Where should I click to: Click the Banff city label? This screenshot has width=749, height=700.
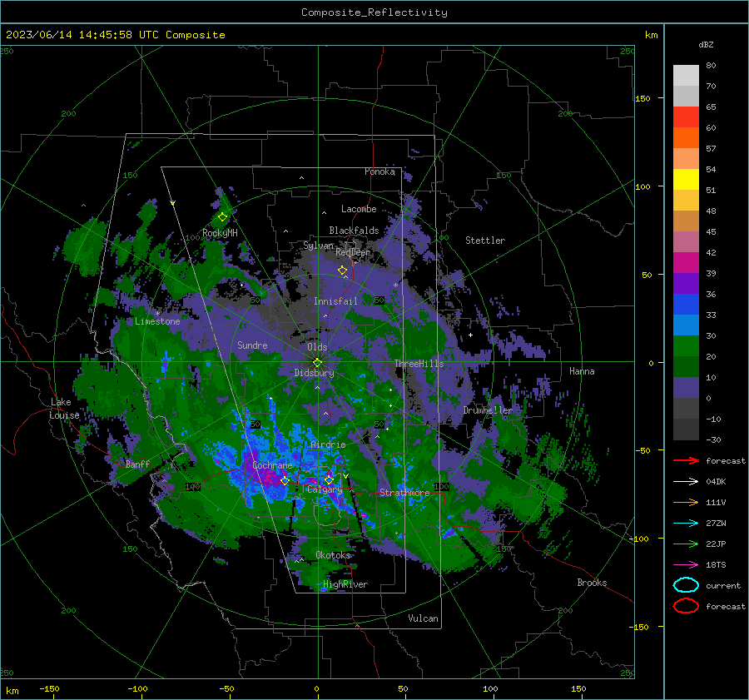coord(137,464)
